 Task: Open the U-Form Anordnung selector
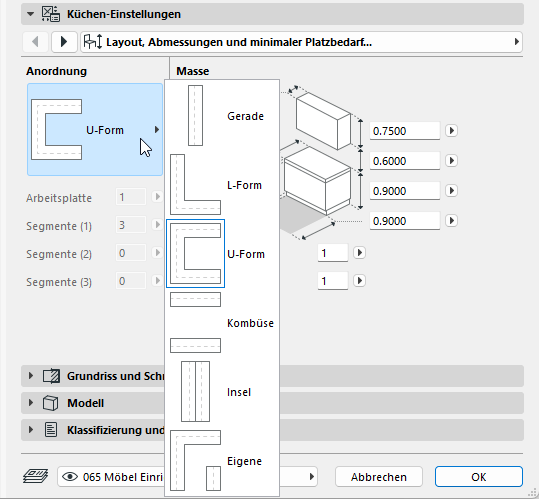point(95,130)
